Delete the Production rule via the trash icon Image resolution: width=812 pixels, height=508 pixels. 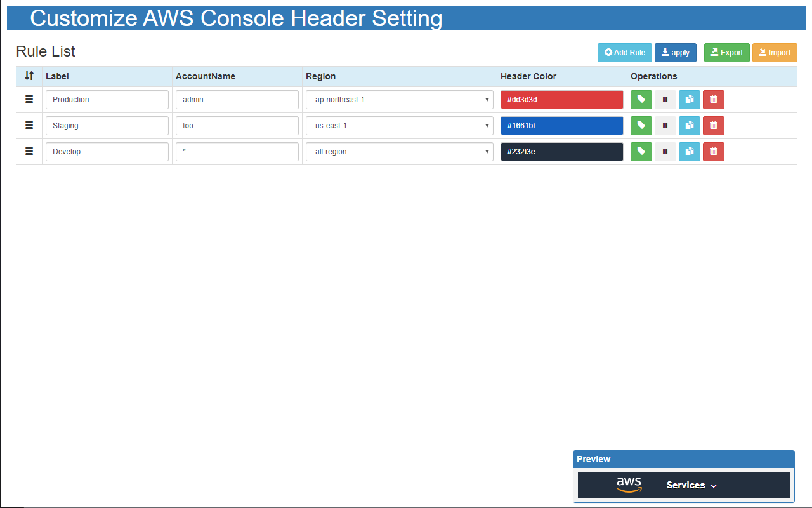click(x=713, y=100)
